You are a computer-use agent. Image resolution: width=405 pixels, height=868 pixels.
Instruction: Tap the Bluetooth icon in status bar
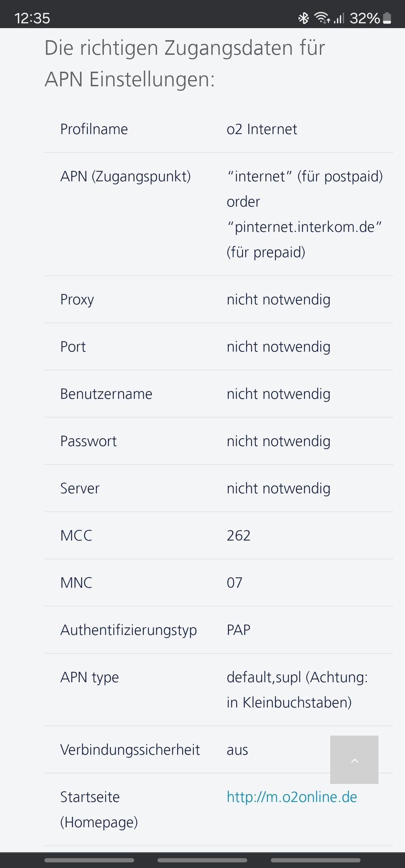303,18
